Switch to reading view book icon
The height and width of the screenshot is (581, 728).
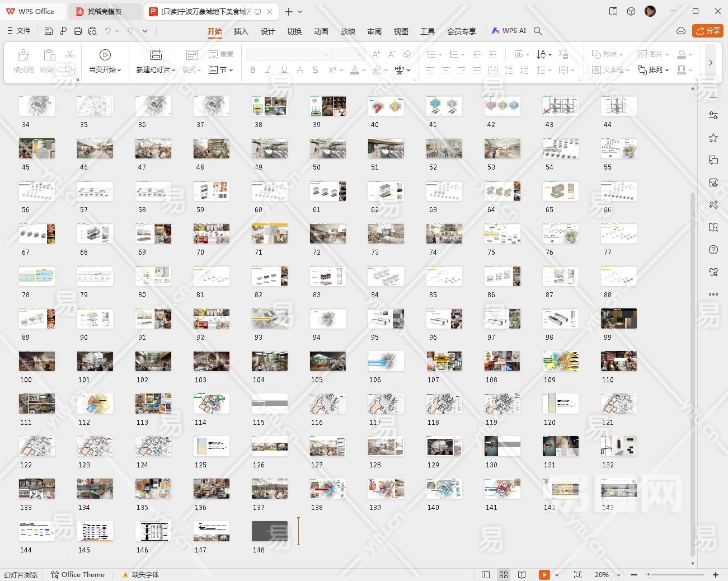[x=522, y=575]
